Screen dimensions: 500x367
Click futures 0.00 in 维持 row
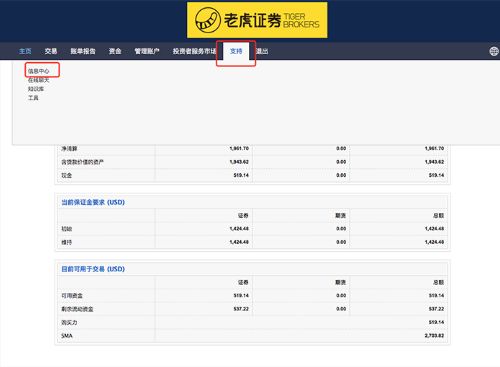coord(341,242)
